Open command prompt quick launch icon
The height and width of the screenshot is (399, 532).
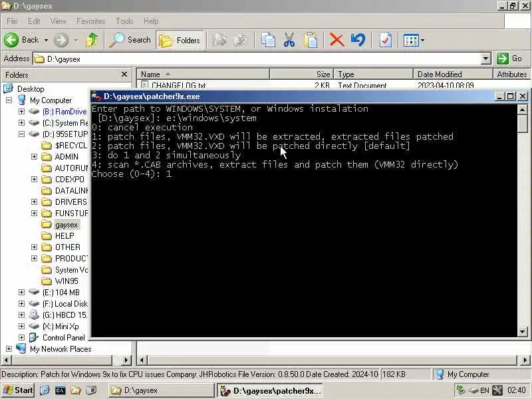[60, 390]
